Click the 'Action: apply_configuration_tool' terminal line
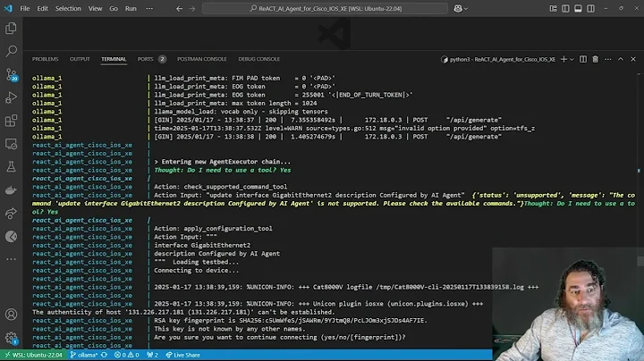This screenshot has height=361, width=644. 213,229
